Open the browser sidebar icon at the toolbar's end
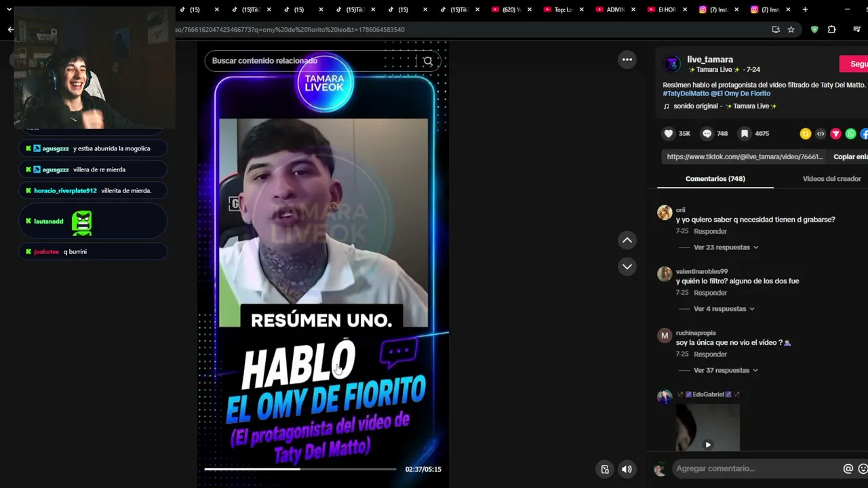The image size is (868, 488). tap(857, 29)
